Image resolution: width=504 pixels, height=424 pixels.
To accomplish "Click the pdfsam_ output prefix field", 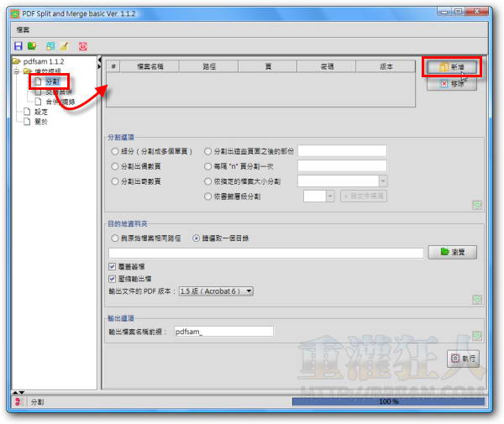I will [x=223, y=331].
